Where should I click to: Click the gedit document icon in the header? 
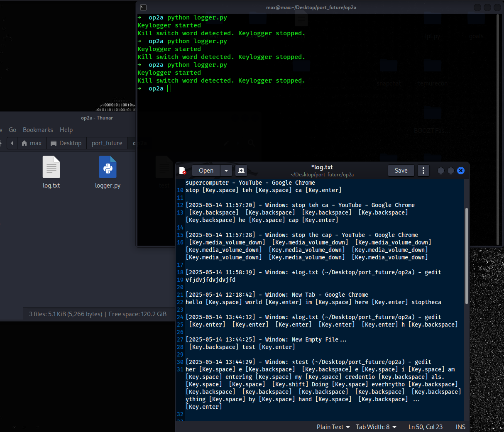[182, 171]
